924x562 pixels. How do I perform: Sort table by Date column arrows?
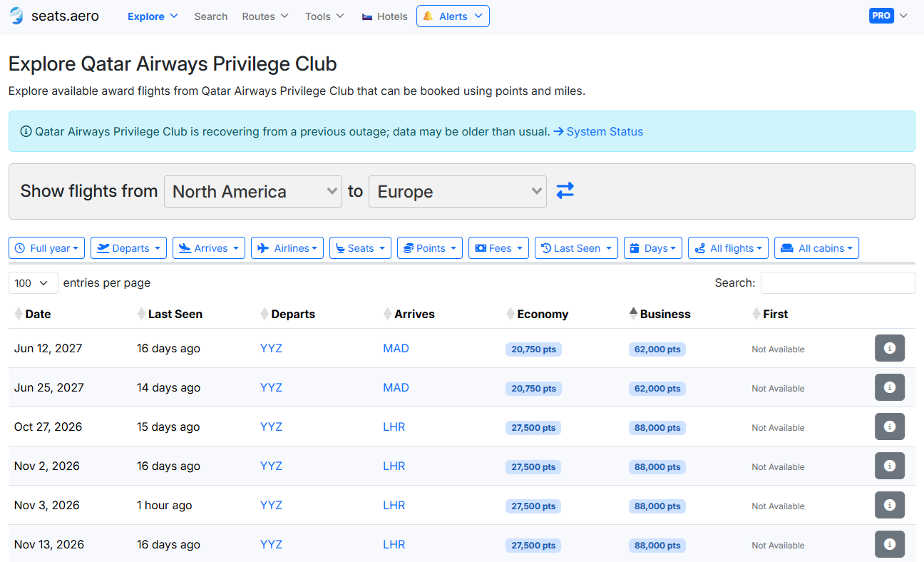pos(19,314)
